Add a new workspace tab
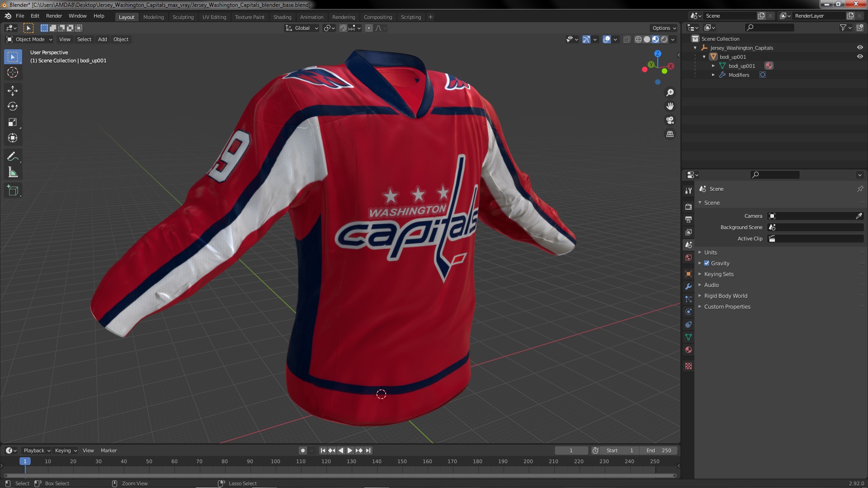This screenshot has height=488, width=868. pos(430,17)
